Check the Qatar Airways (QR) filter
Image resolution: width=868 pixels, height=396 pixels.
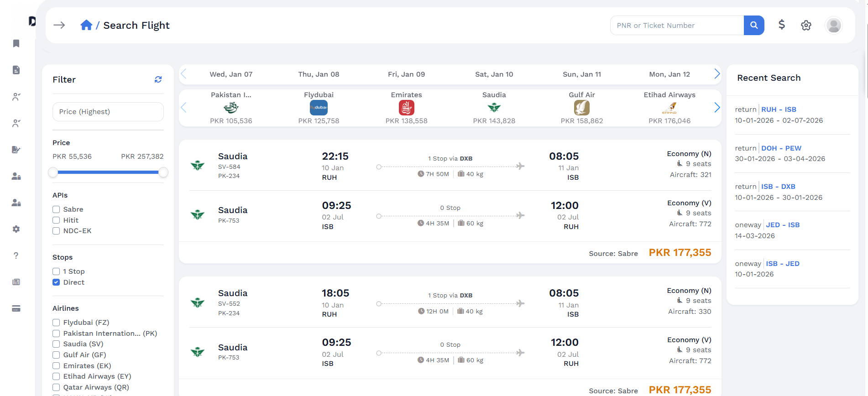56,387
